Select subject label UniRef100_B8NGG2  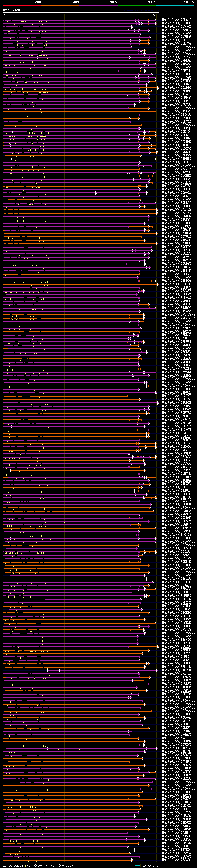[x=177, y=216]
